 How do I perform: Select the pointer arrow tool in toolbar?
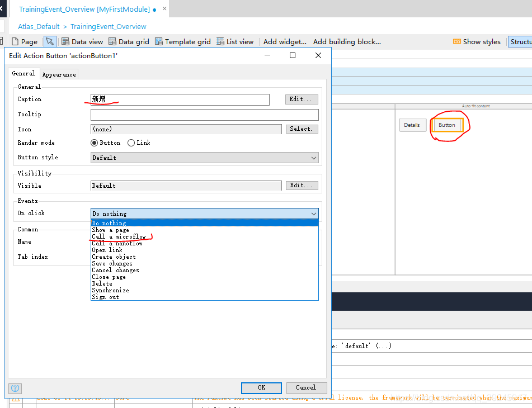(x=50, y=42)
